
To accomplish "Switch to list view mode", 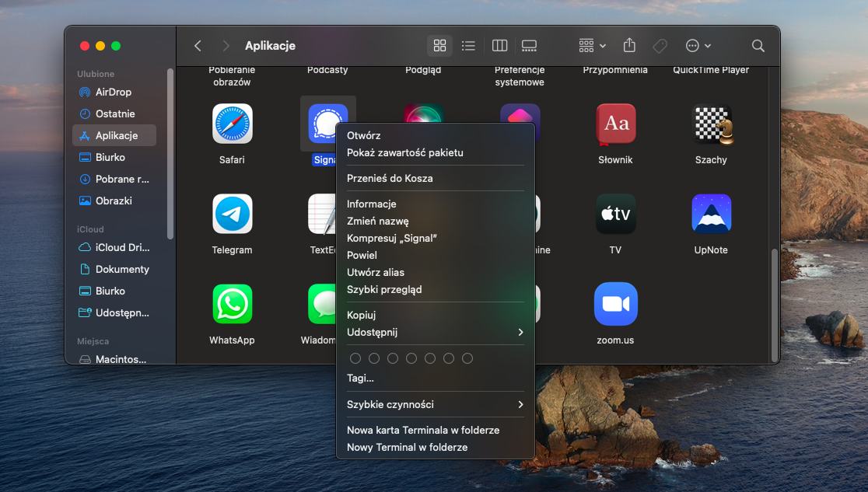I will pos(468,46).
